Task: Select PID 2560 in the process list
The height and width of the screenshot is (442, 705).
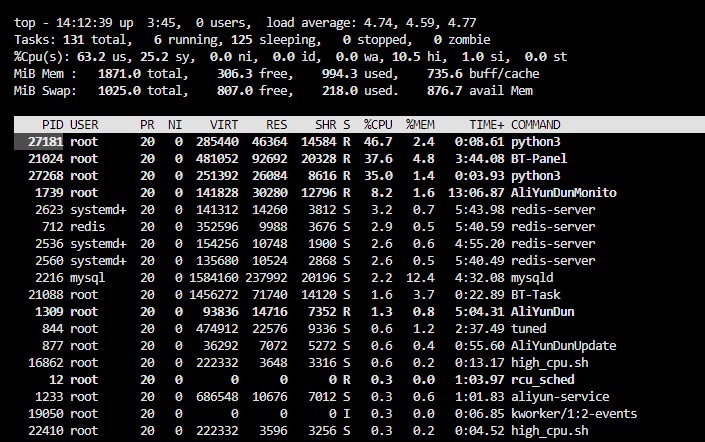Action: pos(49,261)
